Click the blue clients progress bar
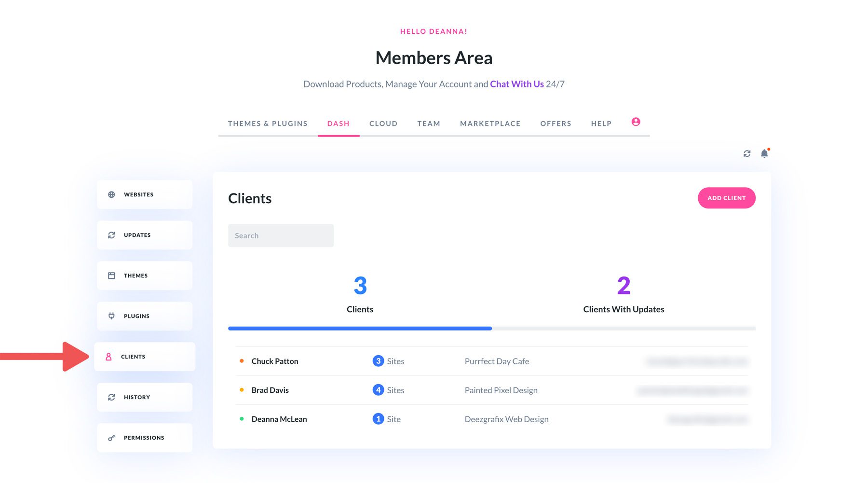The width and height of the screenshot is (868, 483). [359, 328]
